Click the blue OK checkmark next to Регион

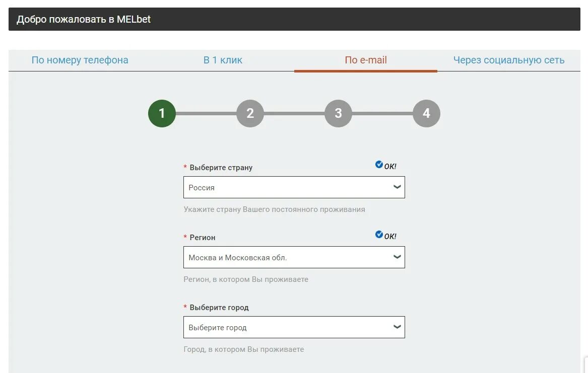[x=379, y=235]
